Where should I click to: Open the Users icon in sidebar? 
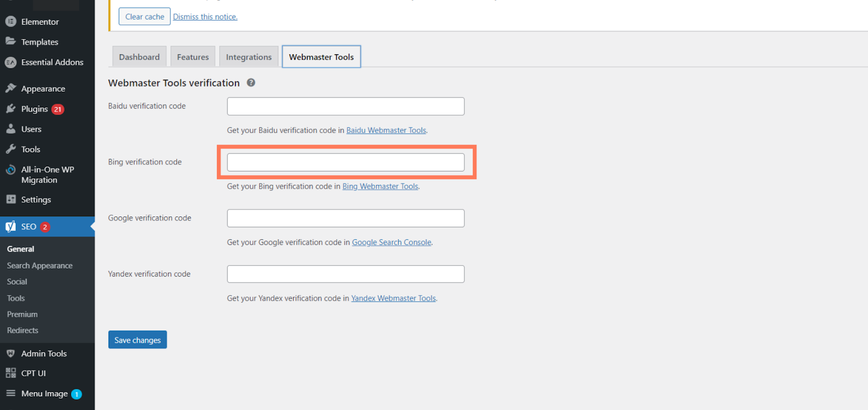[10, 129]
